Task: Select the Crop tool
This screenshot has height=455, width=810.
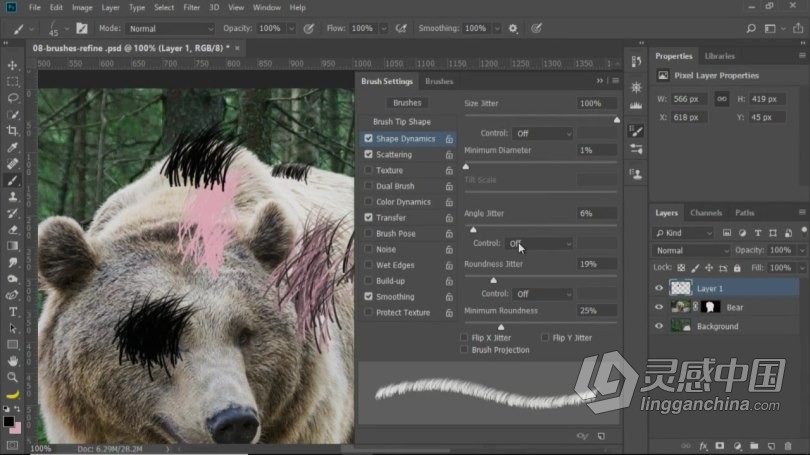Action: [x=13, y=131]
